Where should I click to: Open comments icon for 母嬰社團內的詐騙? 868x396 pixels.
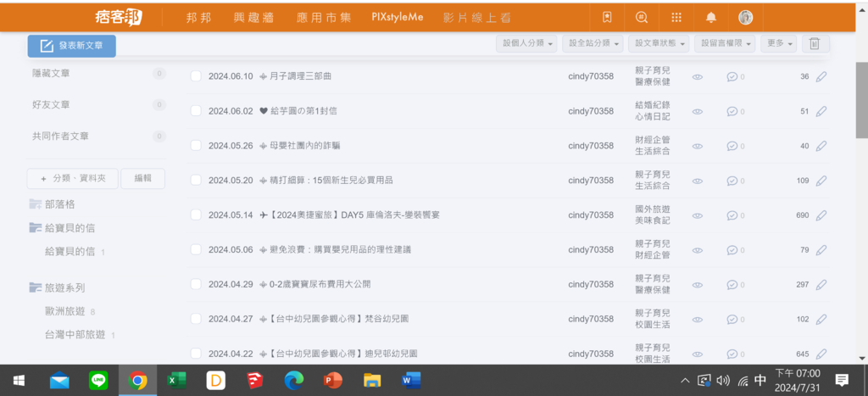pos(732,146)
